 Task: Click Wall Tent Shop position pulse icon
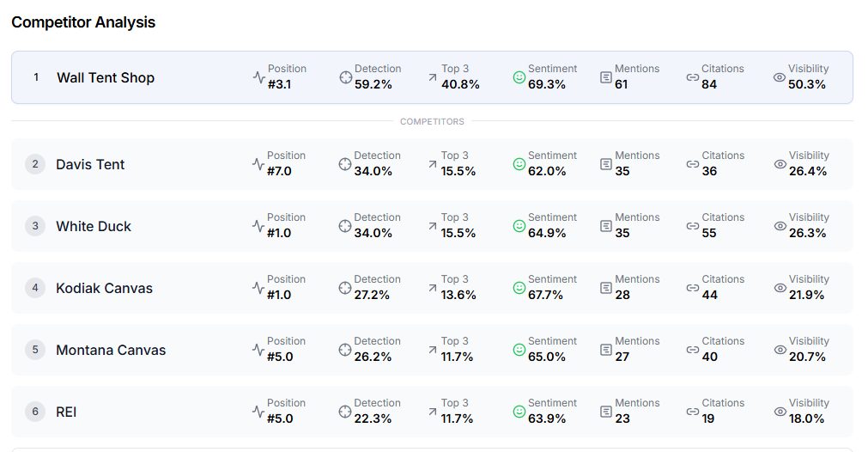click(x=258, y=77)
